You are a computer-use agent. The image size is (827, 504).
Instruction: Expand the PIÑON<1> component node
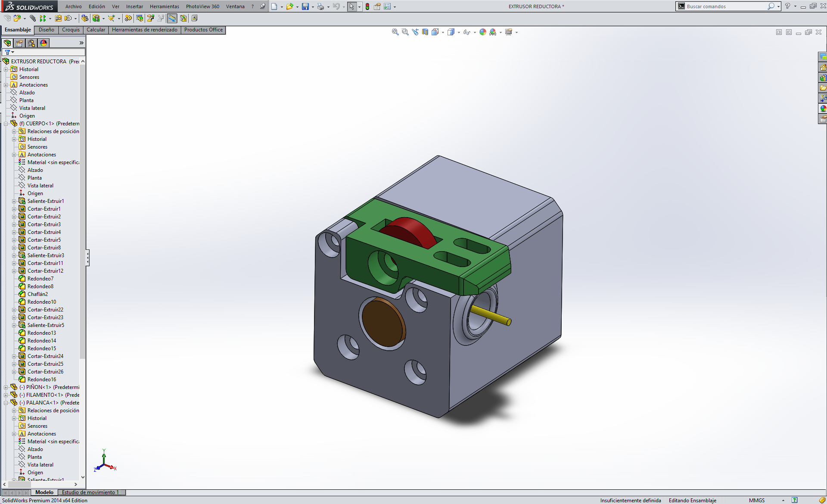pos(6,387)
